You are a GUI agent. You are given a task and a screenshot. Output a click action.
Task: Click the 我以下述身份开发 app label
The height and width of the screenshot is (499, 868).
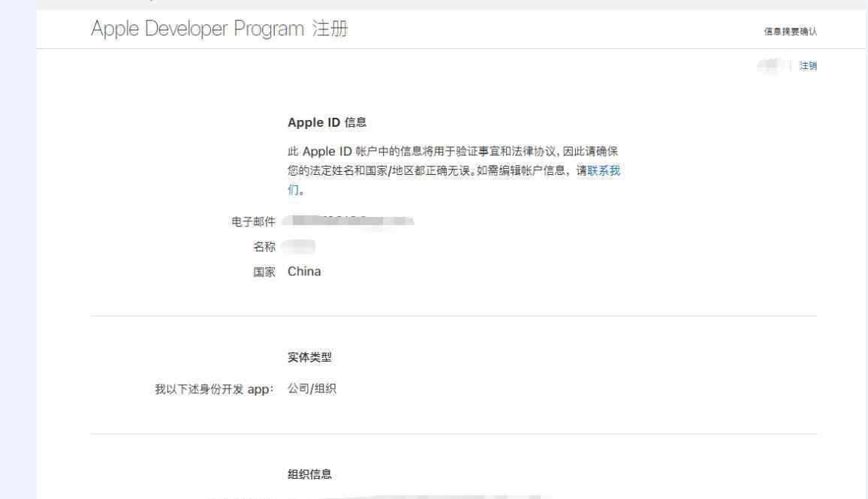click(x=214, y=389)
